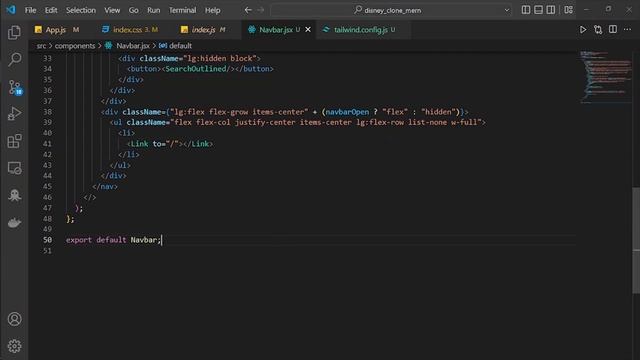
Task: Click 'export default Navbar;' code line
Action: [x=113, y=240]
